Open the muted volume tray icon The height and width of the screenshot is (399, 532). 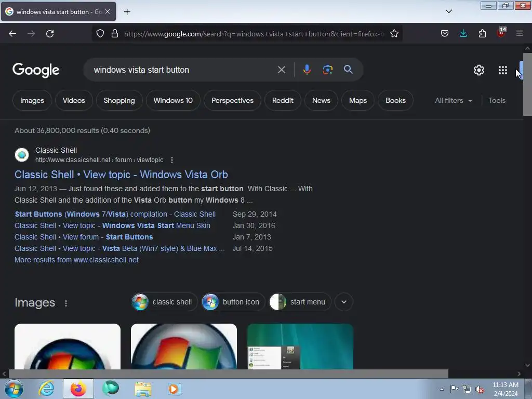click(480, 390)
